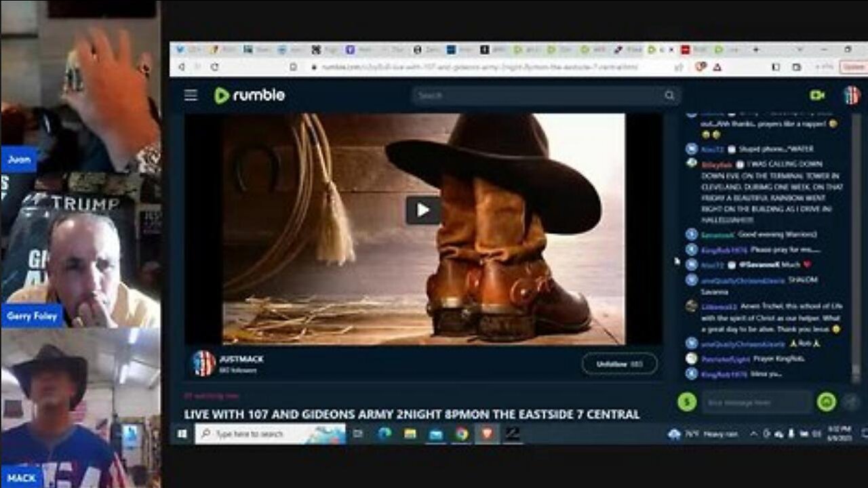
Task: Click the browser reload button
Action: click(x=215, y=67)
